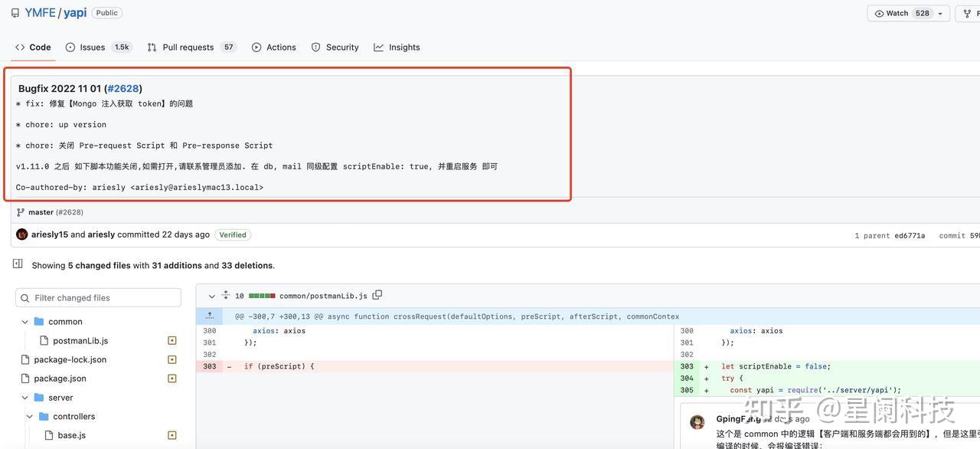Open the Insights tab
980x449 pixels.
[x=397, y=48]
